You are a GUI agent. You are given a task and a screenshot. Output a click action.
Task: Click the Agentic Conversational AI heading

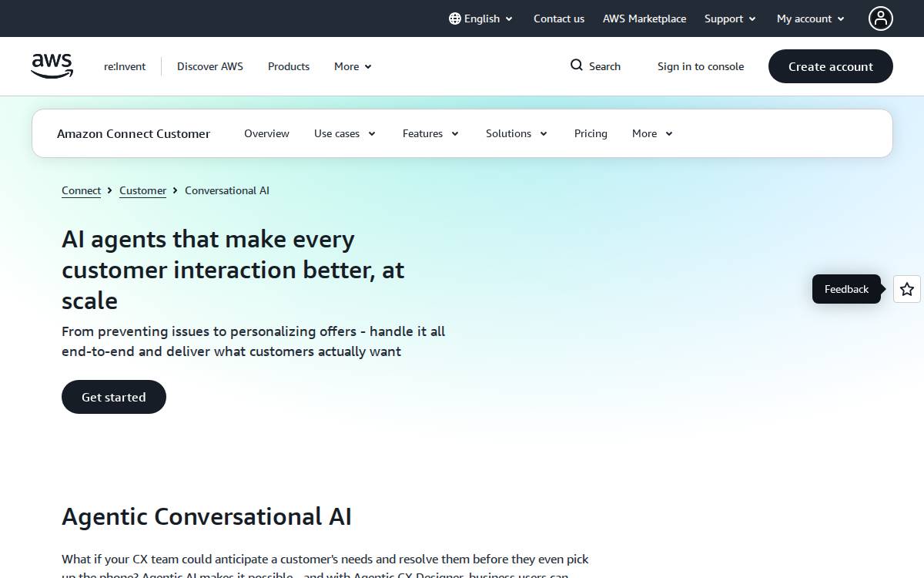206,516
